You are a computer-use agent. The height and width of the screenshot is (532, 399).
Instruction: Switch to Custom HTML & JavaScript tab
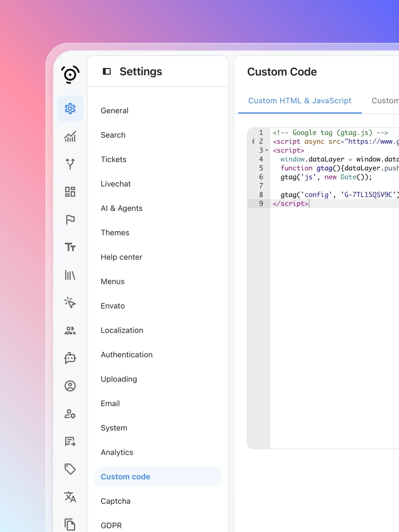[x=300, y=101]
